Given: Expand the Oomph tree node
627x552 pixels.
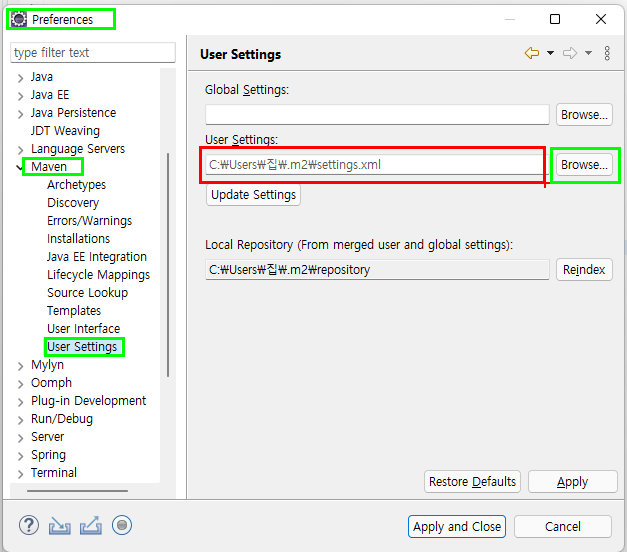Looking at the screenshot, I should tap(20, 384).
